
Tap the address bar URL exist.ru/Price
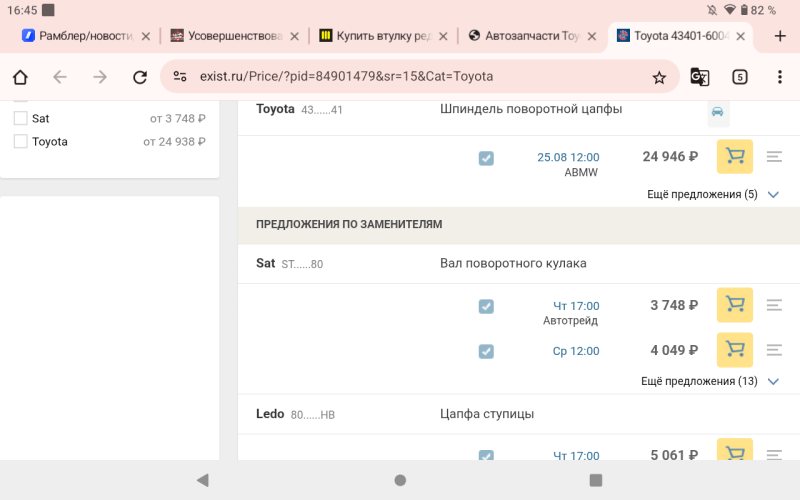click(346, 77)
